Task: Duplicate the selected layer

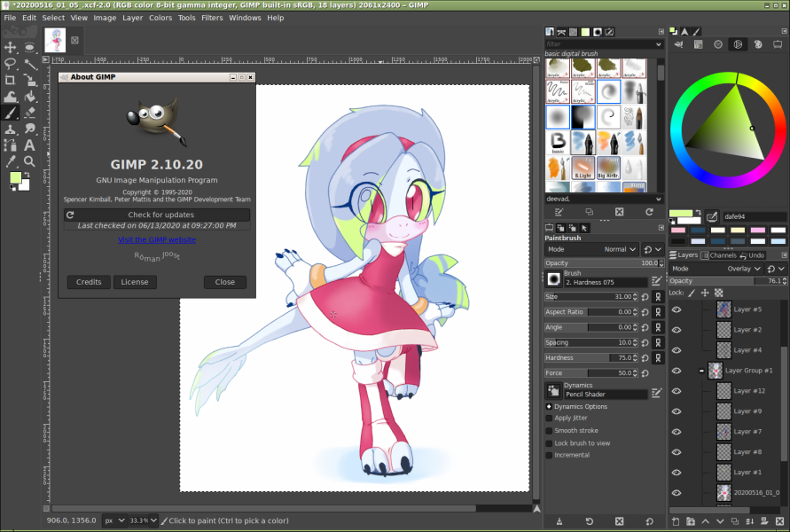Action: pos(734,521)
